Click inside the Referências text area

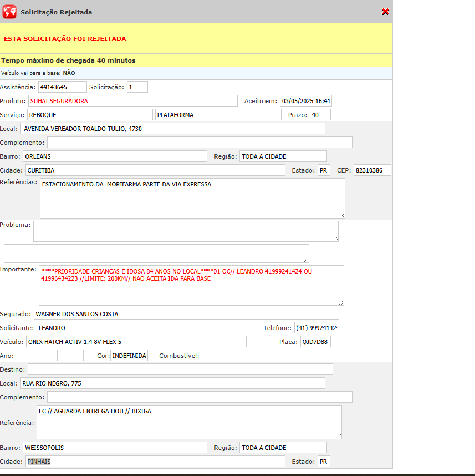pyautogui.click(x=192, y=198)
